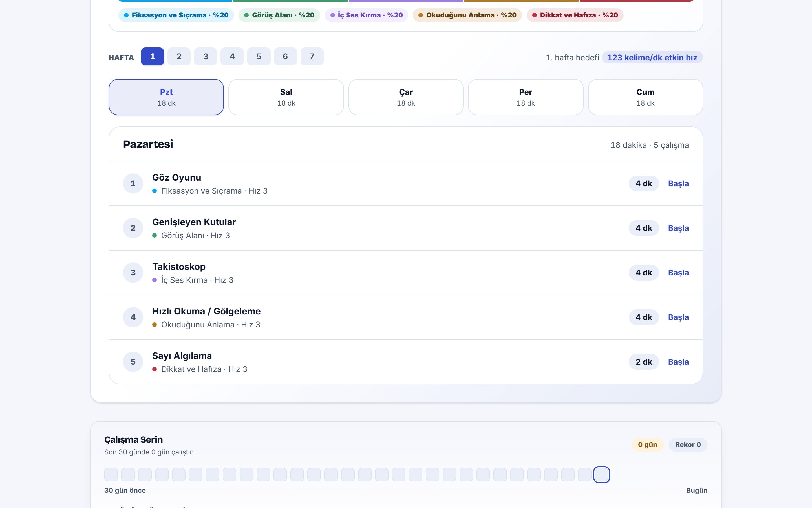Start the Göz Oyunu exercise

(678, 183)
